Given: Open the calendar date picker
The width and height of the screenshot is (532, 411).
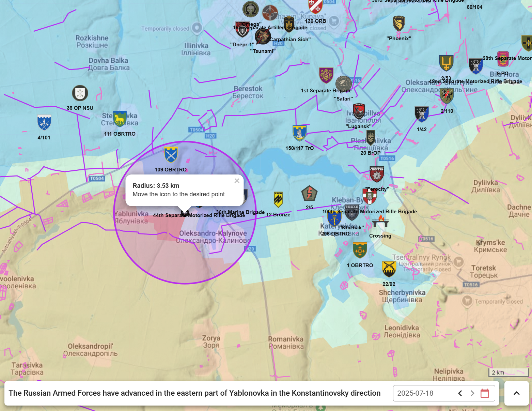Looking at the screenshot, I should tap(485, 393).
